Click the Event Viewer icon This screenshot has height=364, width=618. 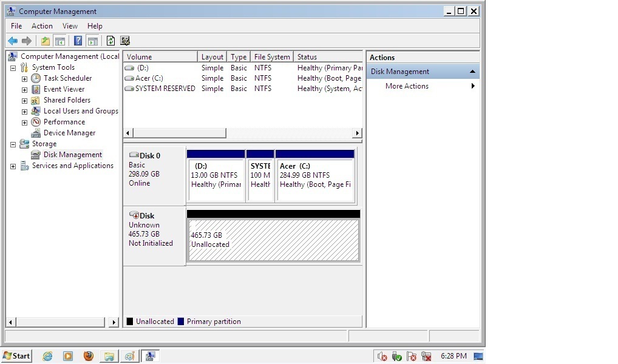point(36,89)
